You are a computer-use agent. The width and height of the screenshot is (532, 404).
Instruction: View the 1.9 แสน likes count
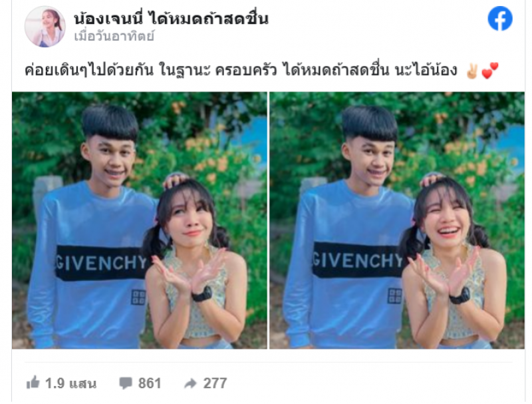coord(70,383)
